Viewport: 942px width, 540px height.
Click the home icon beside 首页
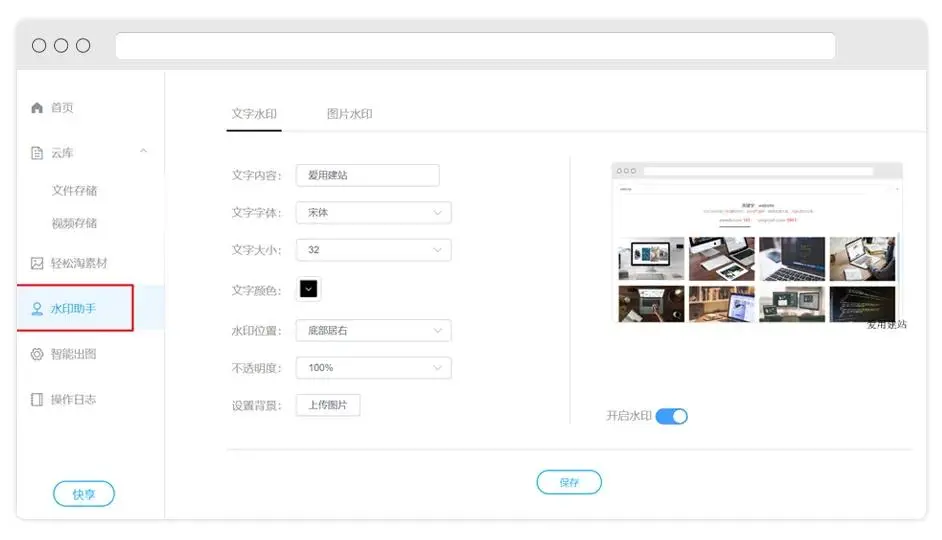tap(37, 108)
